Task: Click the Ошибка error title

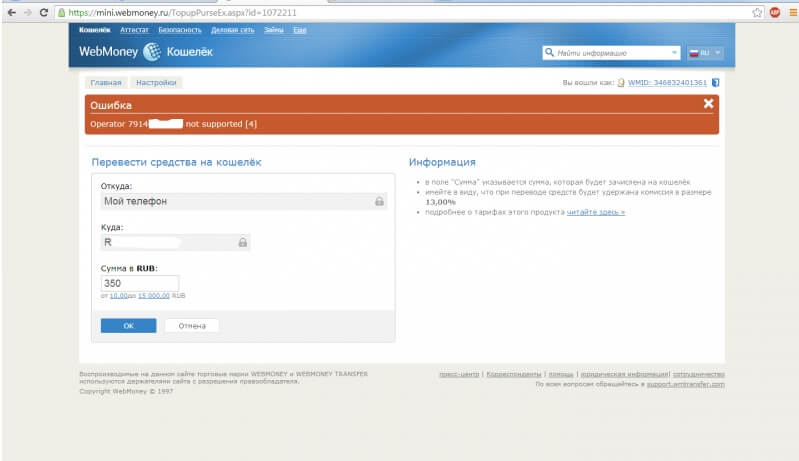Action: click(x=111, y=105)
